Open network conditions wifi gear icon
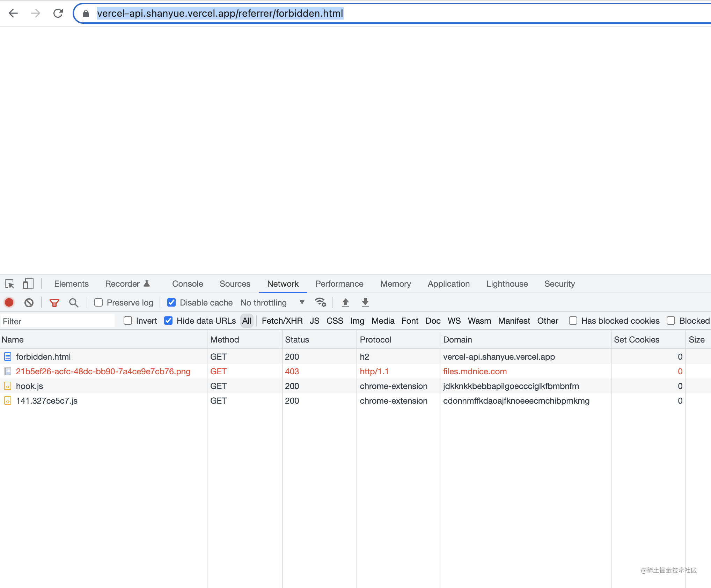 (x=321, y=302)
